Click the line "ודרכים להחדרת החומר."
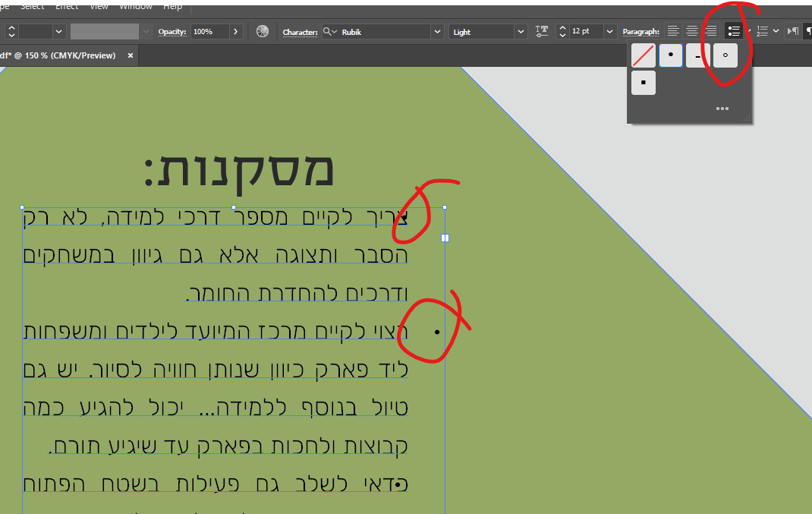This screenshot has height=514, width=812. (297, 293)
